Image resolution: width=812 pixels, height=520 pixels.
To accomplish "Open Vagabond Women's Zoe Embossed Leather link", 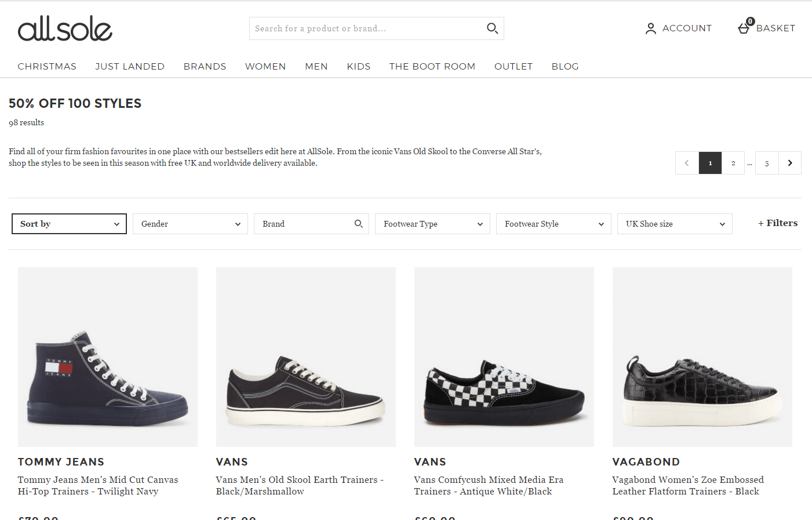I will (688, 486).
